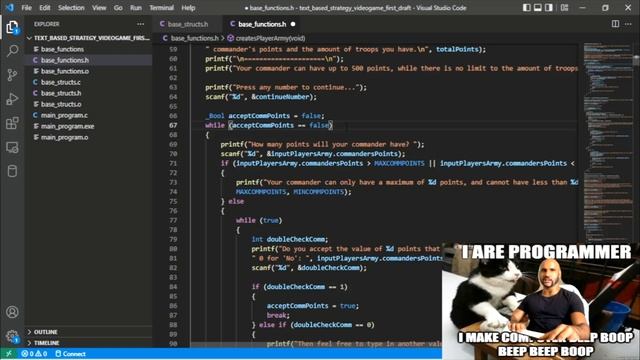Expand the Outline section

tap(89, 332)
